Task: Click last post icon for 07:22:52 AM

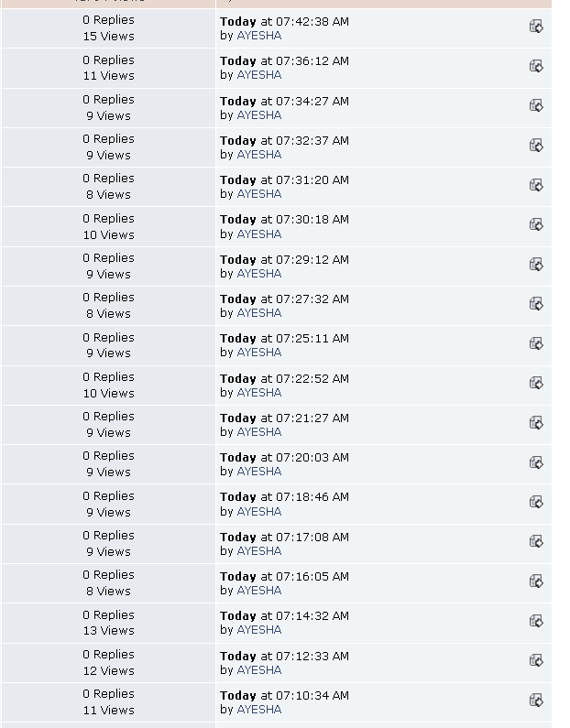Action: (536, 383)
